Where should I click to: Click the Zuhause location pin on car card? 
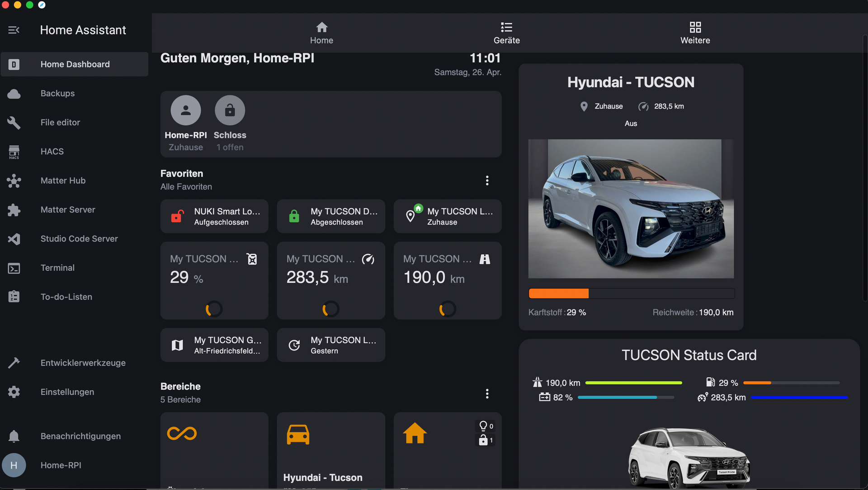(584, 106)
